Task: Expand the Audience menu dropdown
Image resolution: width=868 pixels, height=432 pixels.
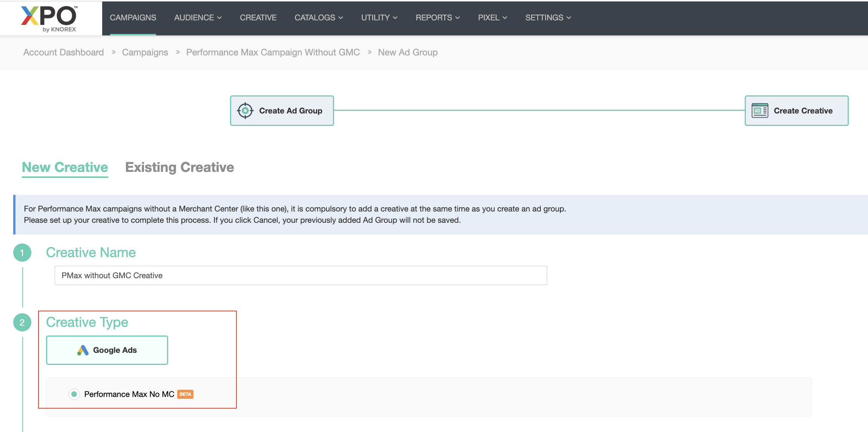Action: click(x=198, y=18)
